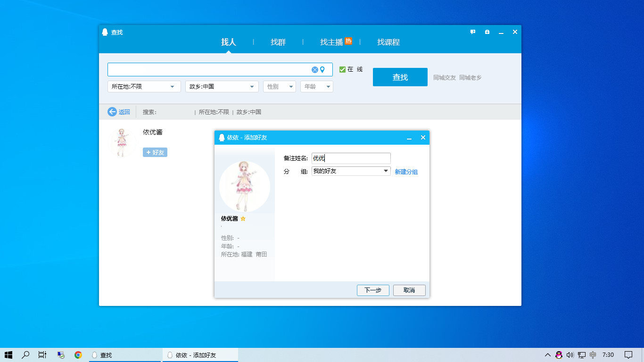Switch to the 找人 tab
This screenshot has height=362, width=644.
229,42
